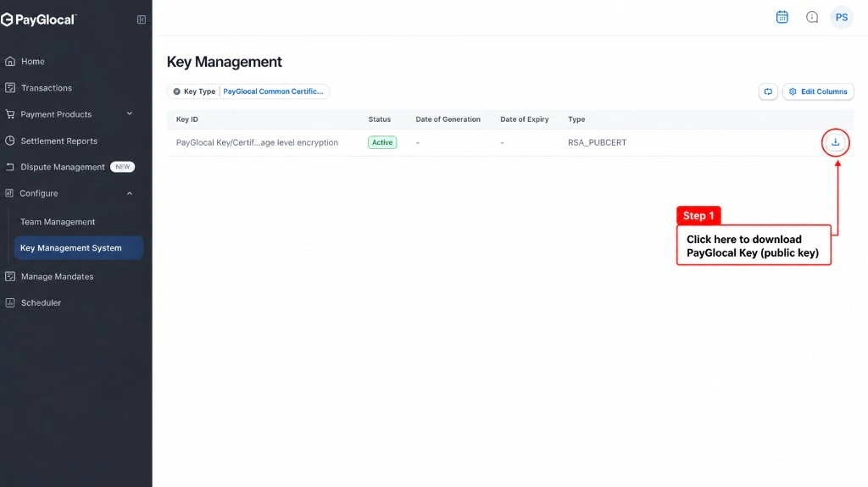The image size is (868, 487).
Task: Click the Status column header
Action: coord(380,119)
